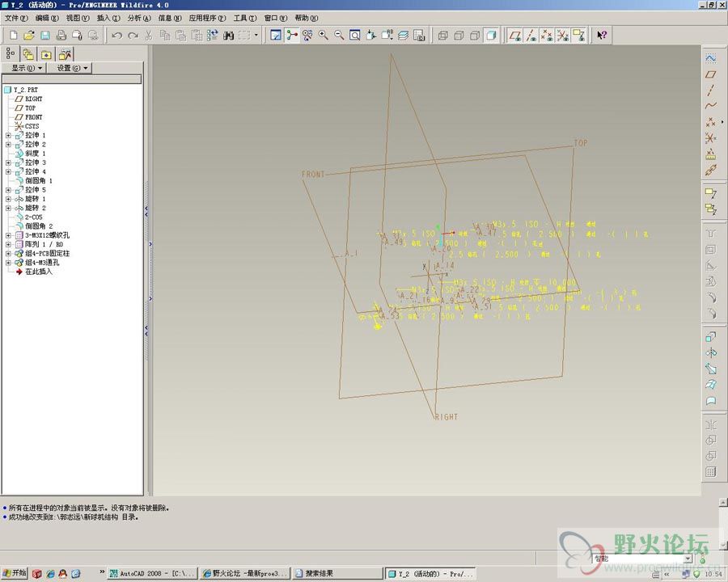Redo the last action
Screen dimensions: 728x582
133,36
